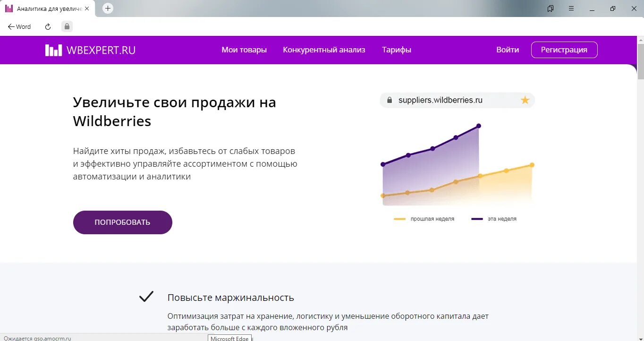Screen dimensions: 644x341
Task: Click the lock icon beside suppliers.wildberries.ru
Action: [390, 100]
